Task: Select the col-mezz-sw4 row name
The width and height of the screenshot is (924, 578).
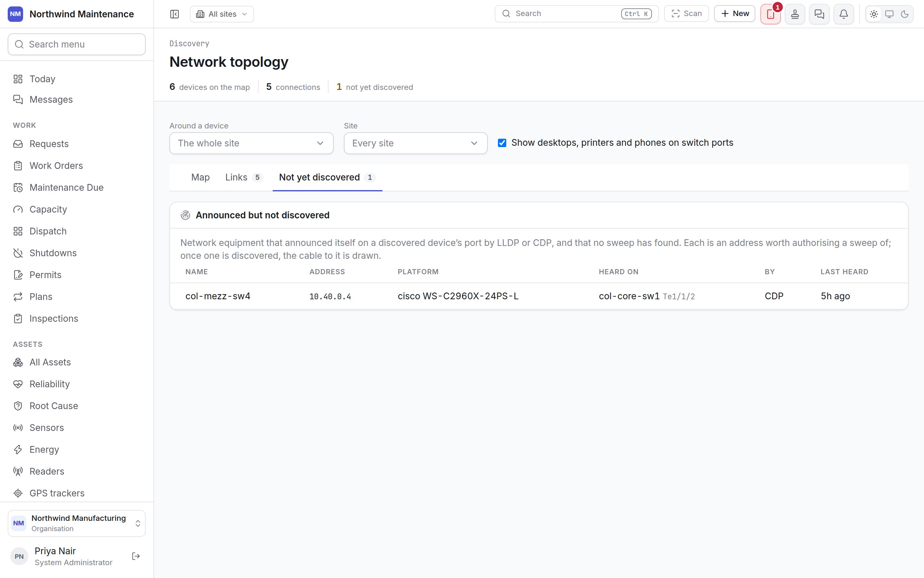Action: tap(218, 296)
